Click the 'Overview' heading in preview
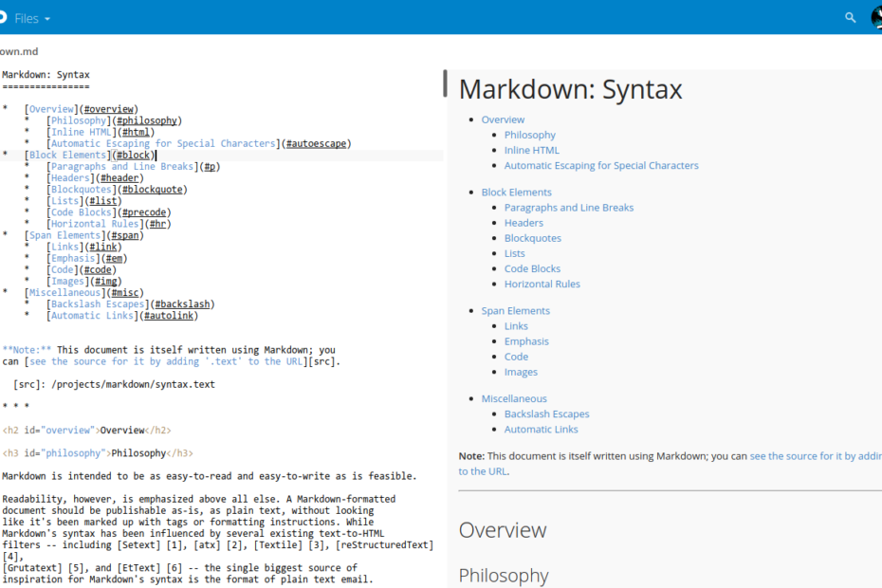Image resolution: width=882 pixels, height=588 pixels. 503,530
